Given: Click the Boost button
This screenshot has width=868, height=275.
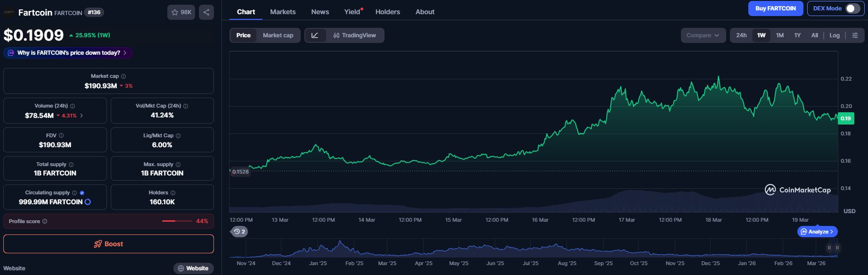Looking at the screenshot, I should pos(108,244).
